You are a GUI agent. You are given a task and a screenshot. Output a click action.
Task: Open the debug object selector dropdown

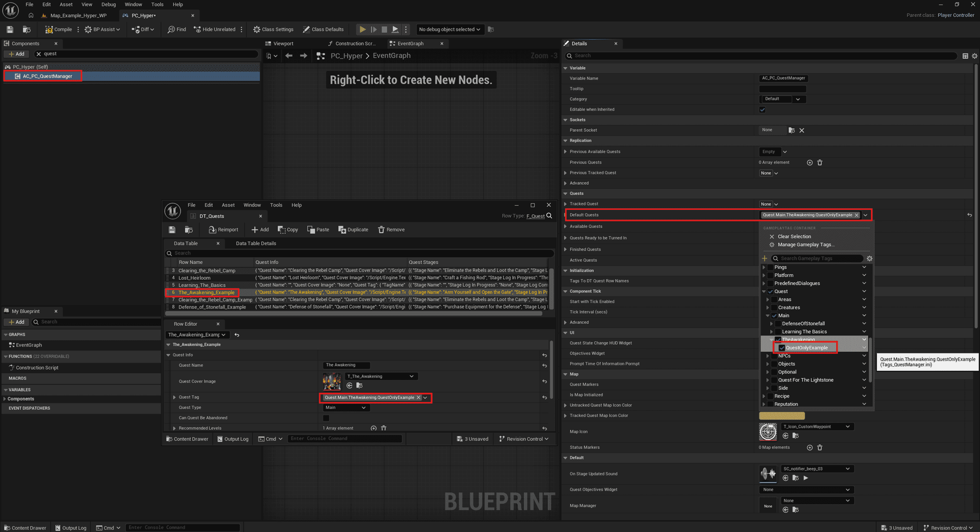point(449,29)
